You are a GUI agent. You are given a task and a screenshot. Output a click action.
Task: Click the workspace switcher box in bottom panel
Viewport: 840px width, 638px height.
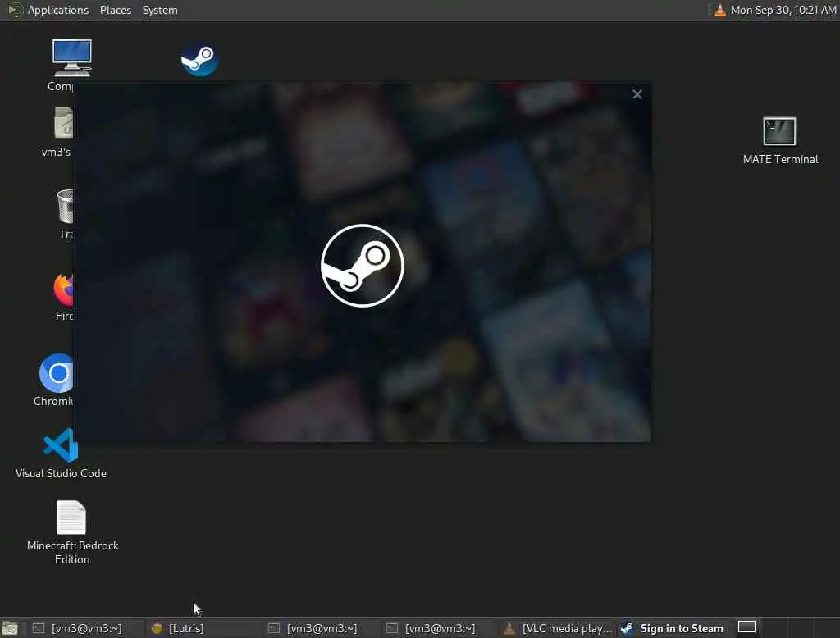pos(746,627)
